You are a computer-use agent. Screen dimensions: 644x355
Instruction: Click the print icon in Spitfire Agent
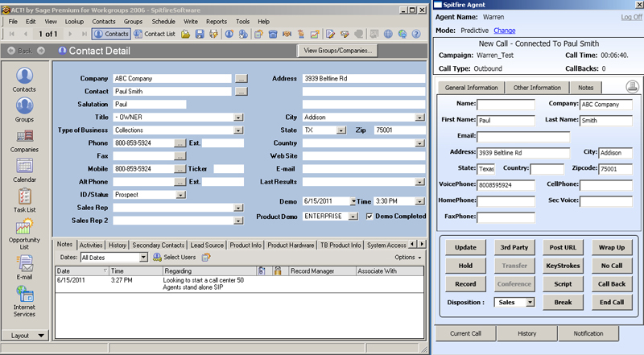point(632,86)
